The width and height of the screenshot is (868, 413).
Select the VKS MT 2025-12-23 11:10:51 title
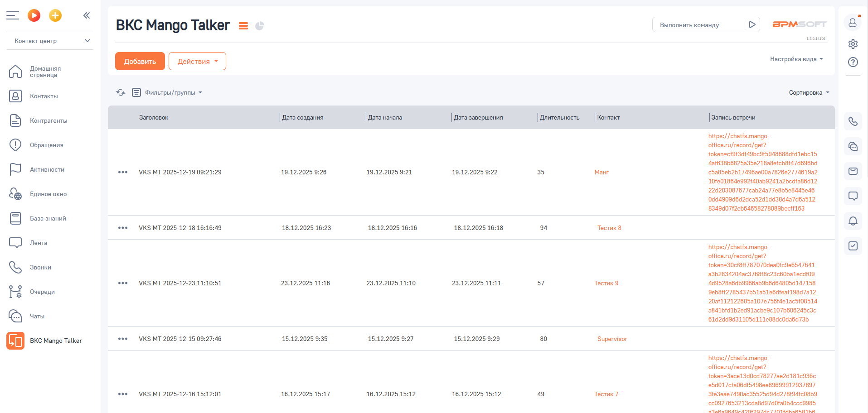[180, 283]
